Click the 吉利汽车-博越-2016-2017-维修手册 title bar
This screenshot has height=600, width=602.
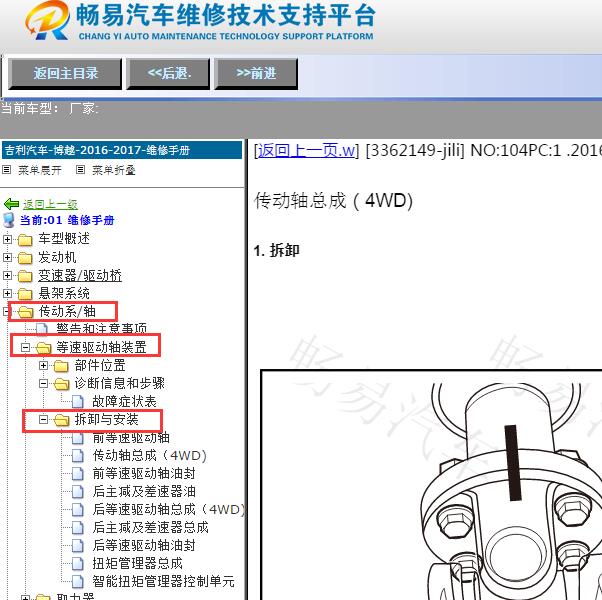point(122,150)
